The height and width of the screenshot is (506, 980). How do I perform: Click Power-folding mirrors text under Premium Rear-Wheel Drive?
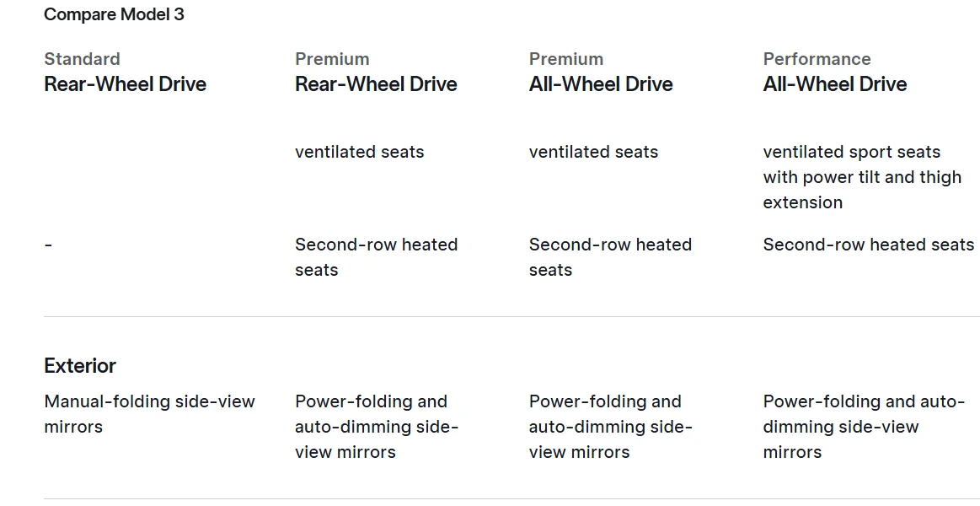[376, 427]
